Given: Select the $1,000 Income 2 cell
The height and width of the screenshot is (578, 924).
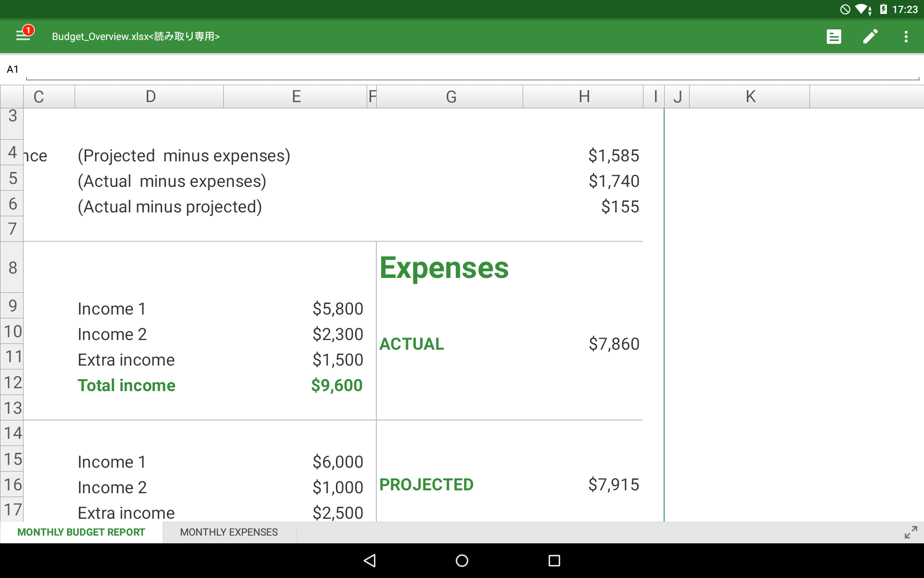Looking at the screenshot, I should pos(337,487).
